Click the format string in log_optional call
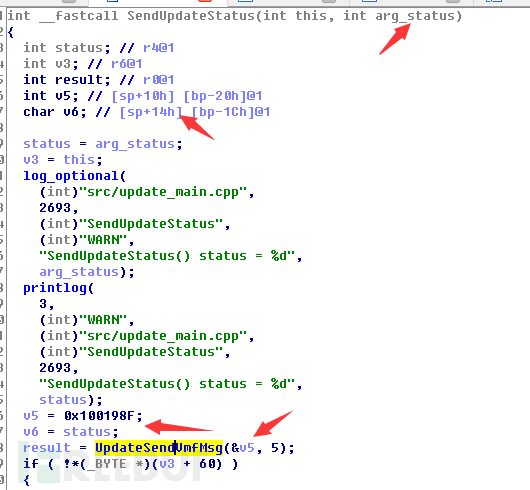This screenshot has width=530, height=490. (x=167, y=256)
